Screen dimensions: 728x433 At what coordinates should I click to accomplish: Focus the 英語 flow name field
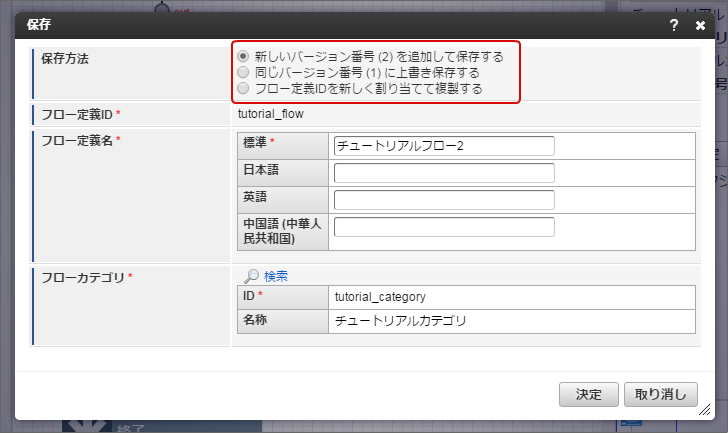(444, 200)
